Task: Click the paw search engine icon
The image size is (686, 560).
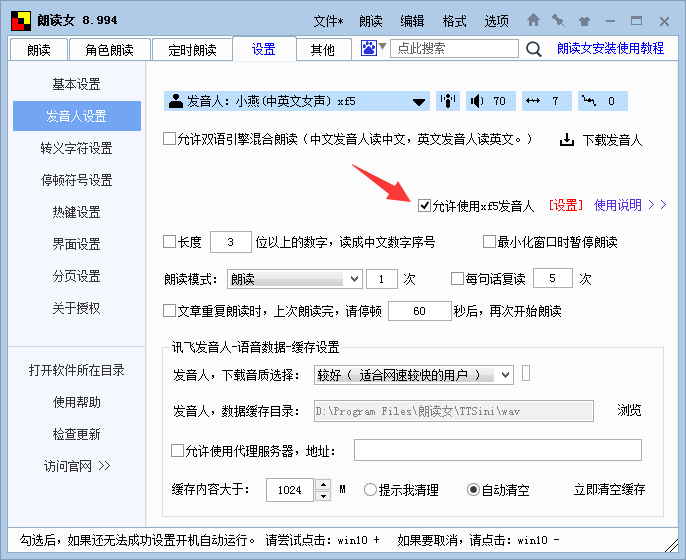Action: coord(369,48)
